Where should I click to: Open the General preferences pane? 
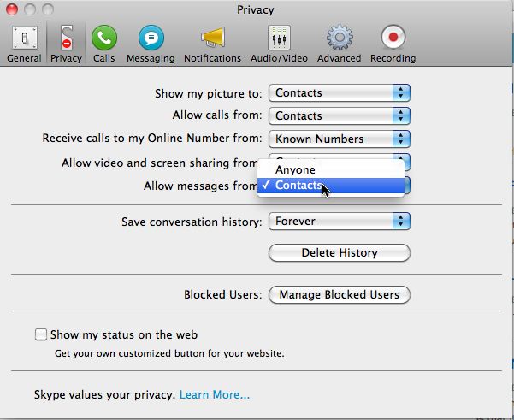pyautogui.click(x=23, y=44)
